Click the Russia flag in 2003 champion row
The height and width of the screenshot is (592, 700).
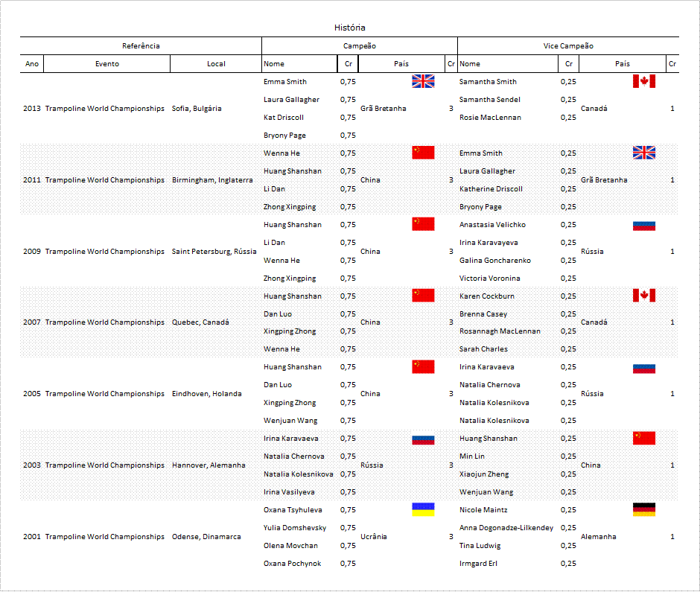click(x=423, y=440)
